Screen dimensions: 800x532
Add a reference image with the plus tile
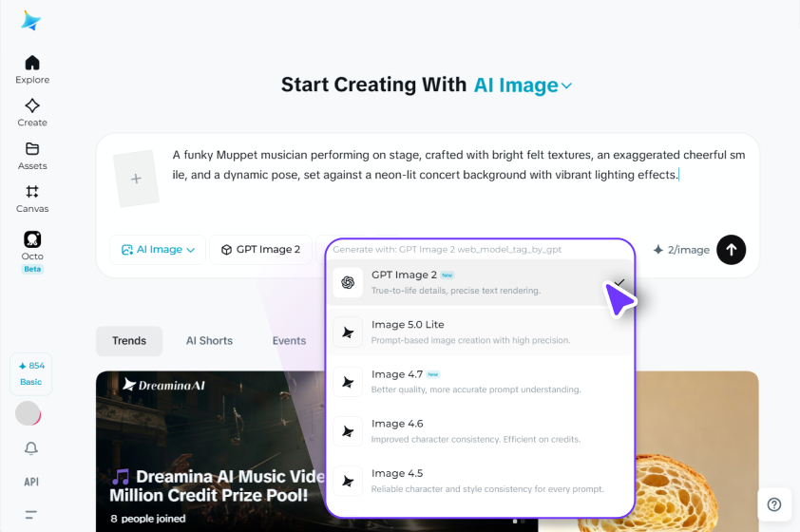point(136,179)
